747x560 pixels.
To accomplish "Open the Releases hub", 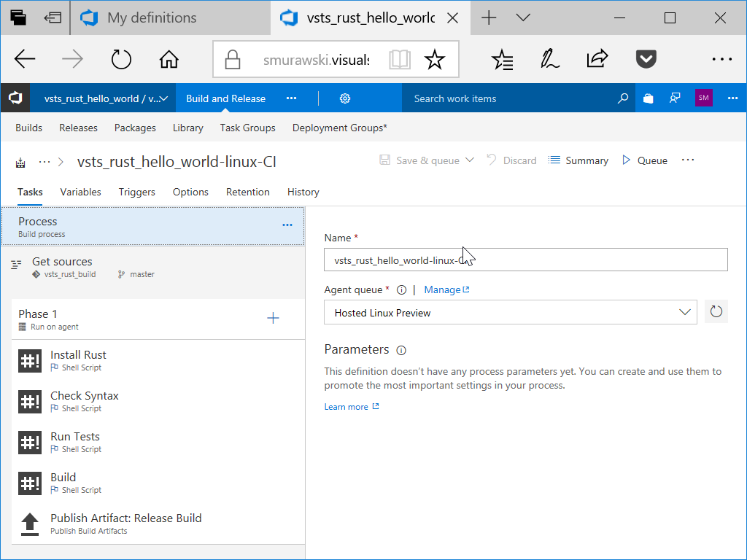I will 78,128.
